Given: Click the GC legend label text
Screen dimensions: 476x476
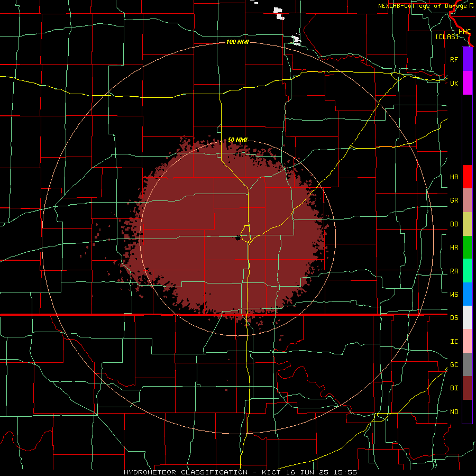Looking at the screenshot, I should [454, 365].
